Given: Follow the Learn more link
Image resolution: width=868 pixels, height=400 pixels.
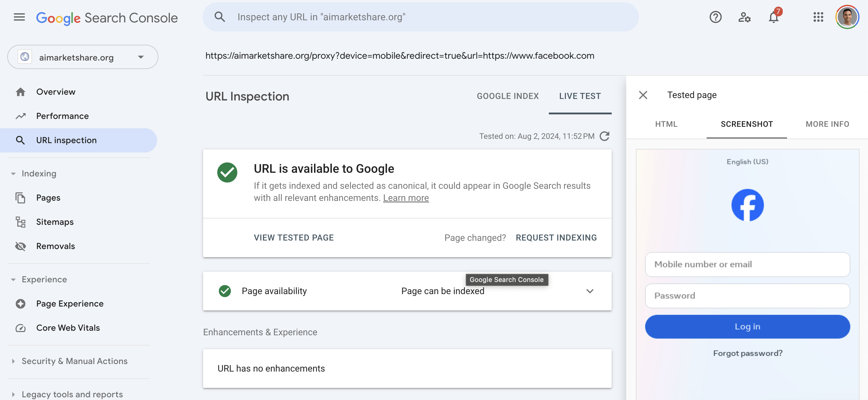Looking at the screenshot, I should 406,198.
